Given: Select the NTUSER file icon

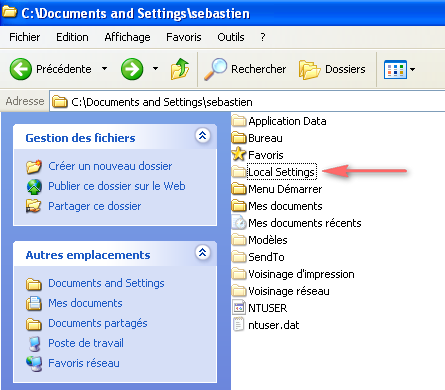Looking at the screenshot, I should [x=239, y=308].
